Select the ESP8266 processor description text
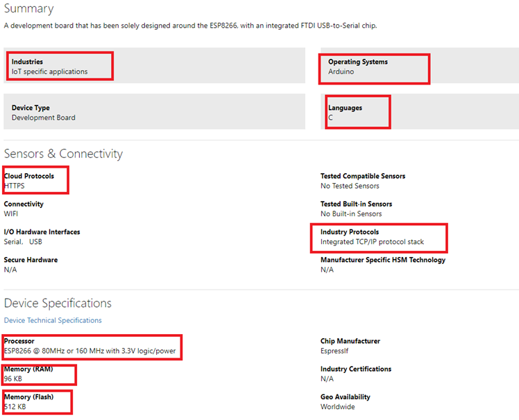The width and height of the screenshot is (519, 420). (90, 351)
